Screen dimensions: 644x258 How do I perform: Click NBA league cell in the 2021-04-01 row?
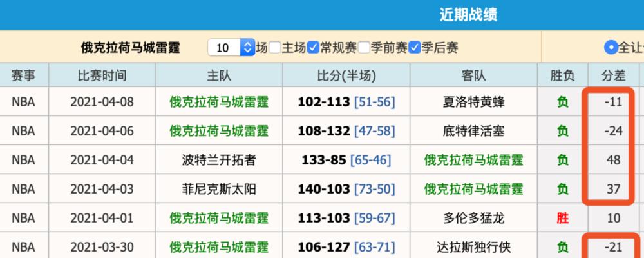tap(23, 218)
